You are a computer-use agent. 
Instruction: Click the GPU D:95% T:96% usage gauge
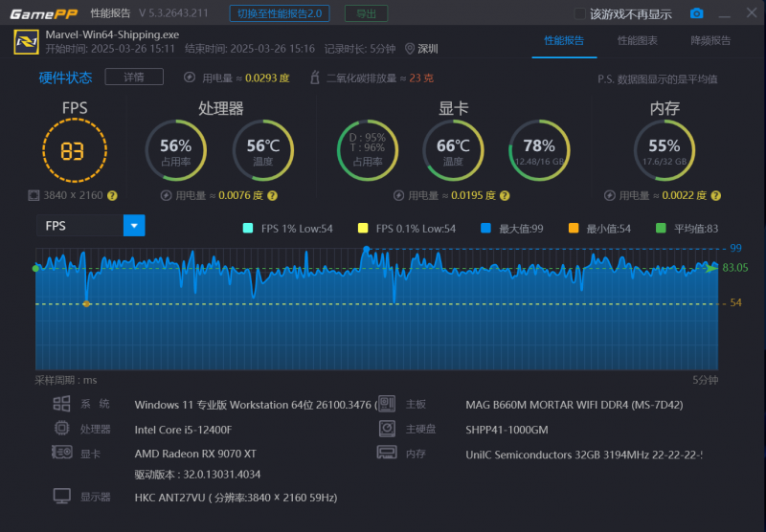pos(368,150)
